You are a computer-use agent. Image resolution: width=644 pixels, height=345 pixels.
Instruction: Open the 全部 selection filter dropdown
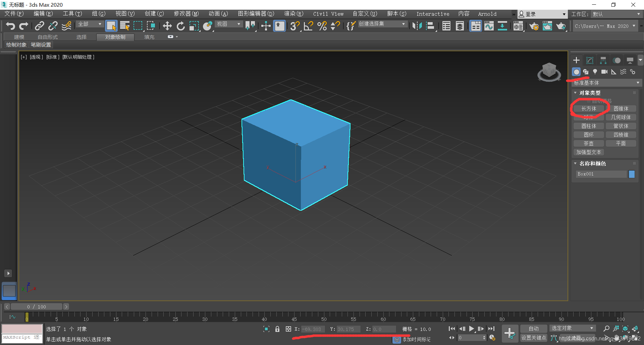pyautogui.click(x=90, y=24)
